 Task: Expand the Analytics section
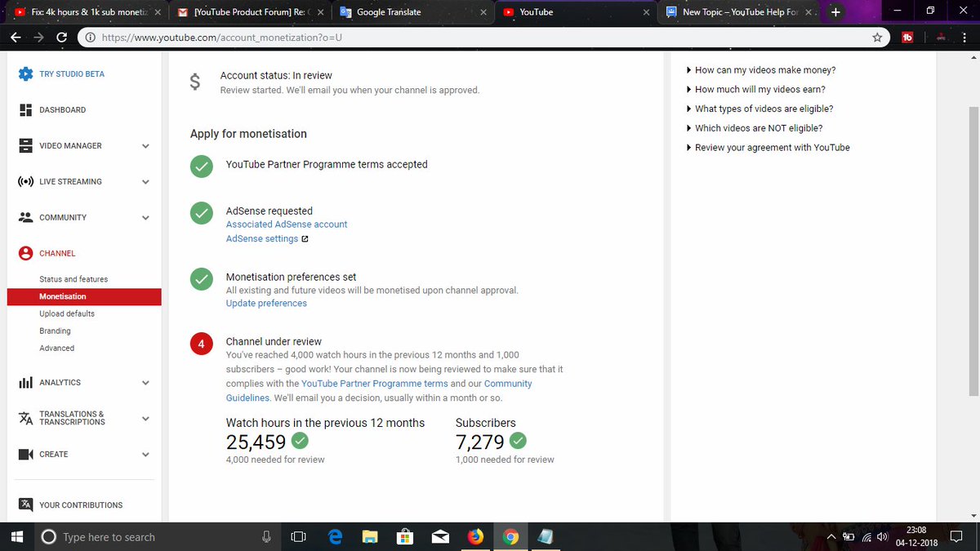pos(145,383)
